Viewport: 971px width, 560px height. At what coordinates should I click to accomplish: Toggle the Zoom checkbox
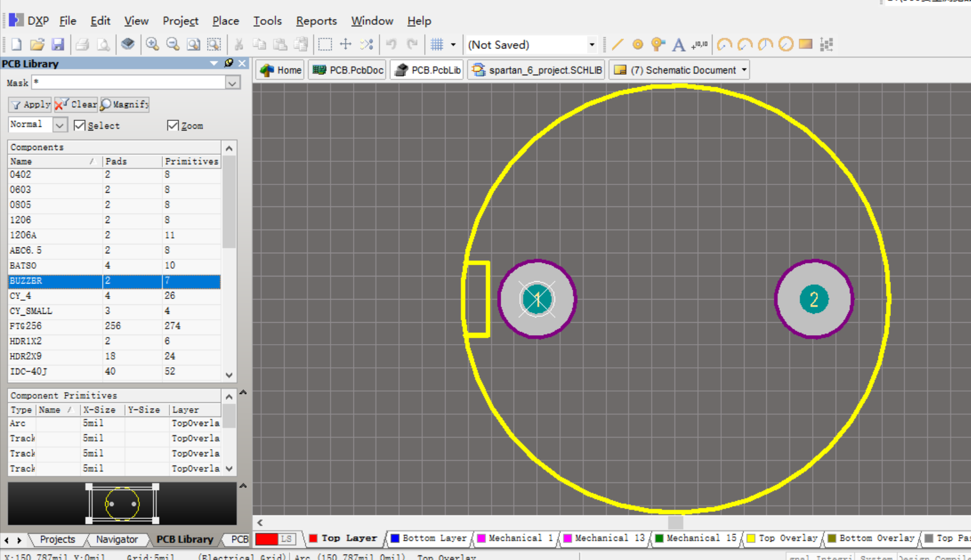pyautogui.click(x=173, y=125)
